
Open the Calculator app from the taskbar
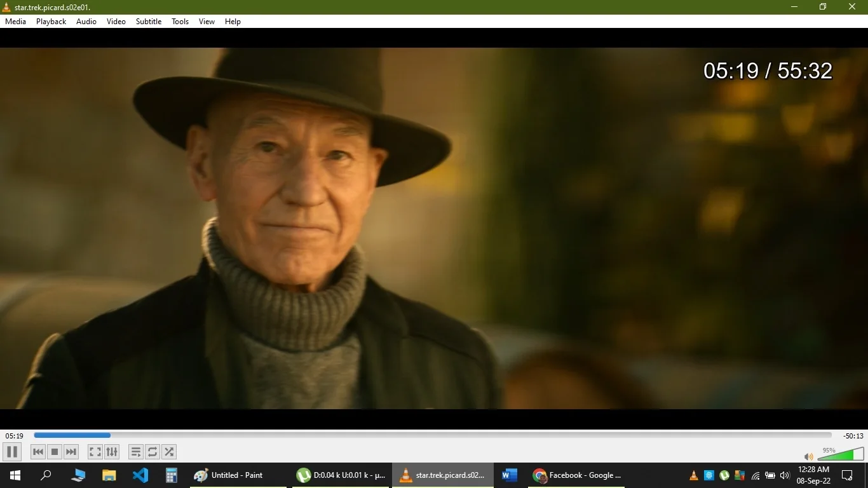click(171, 475)
